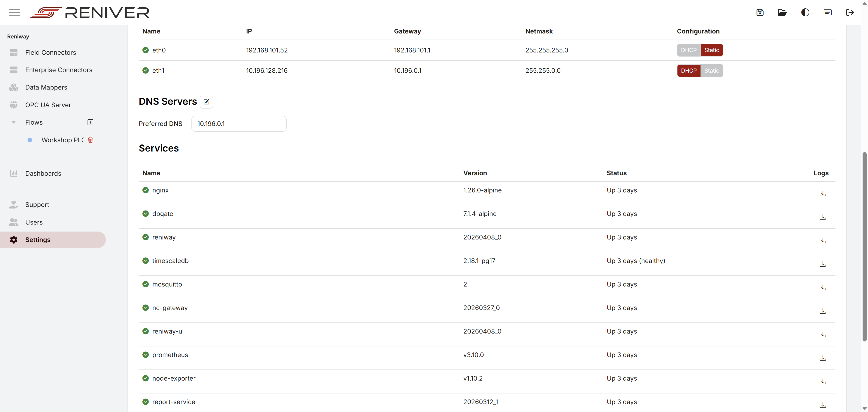Open the logs panel icon in the toolbar

828,12
